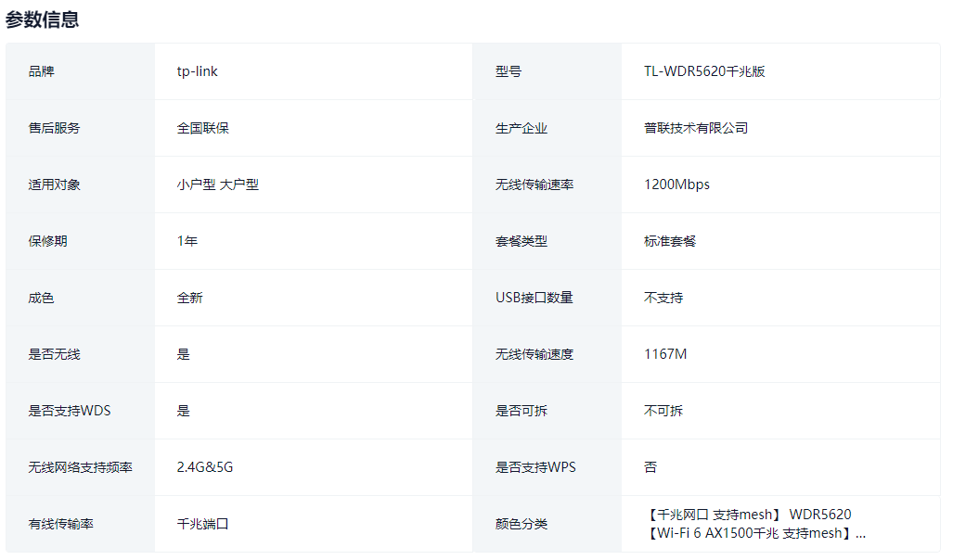The height and width of the screenshot is (560, 953).
Task: Click the 普联技术有限公司 manufacturer text
Action: [695, 128]
